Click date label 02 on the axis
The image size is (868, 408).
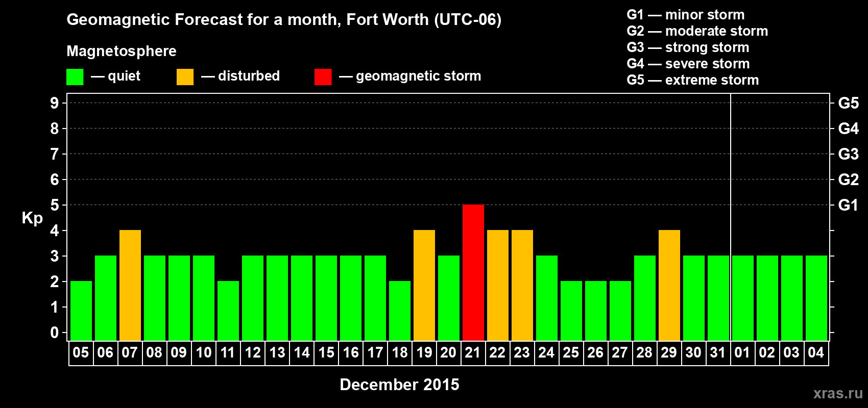coord(767,352)
